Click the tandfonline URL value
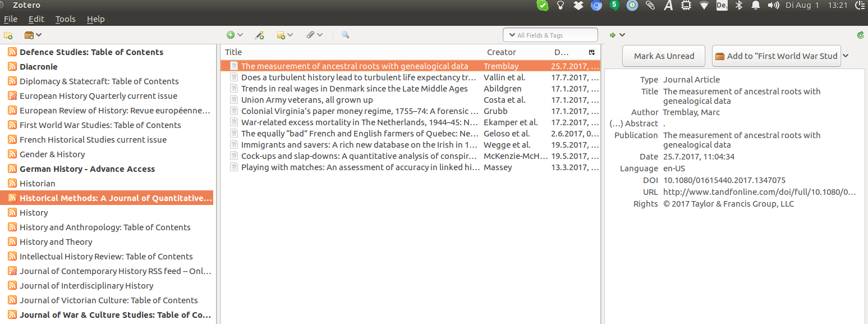 pos(760,192)
